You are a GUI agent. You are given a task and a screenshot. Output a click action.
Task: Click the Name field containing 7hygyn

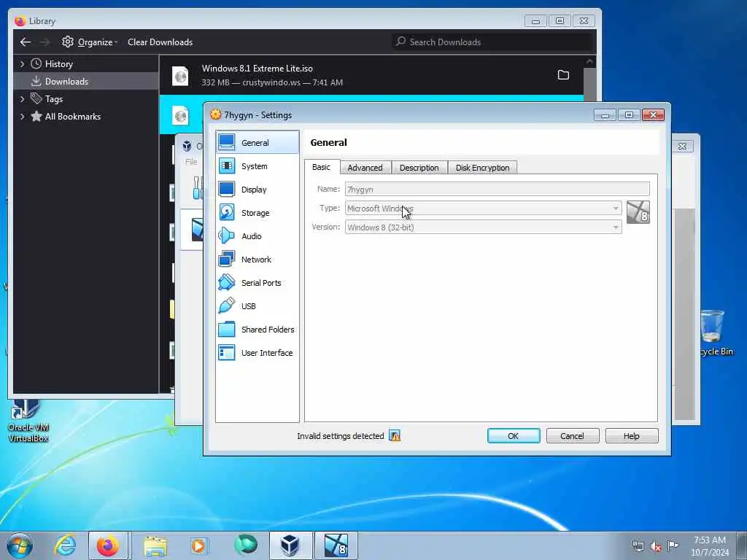pos(497,189)
